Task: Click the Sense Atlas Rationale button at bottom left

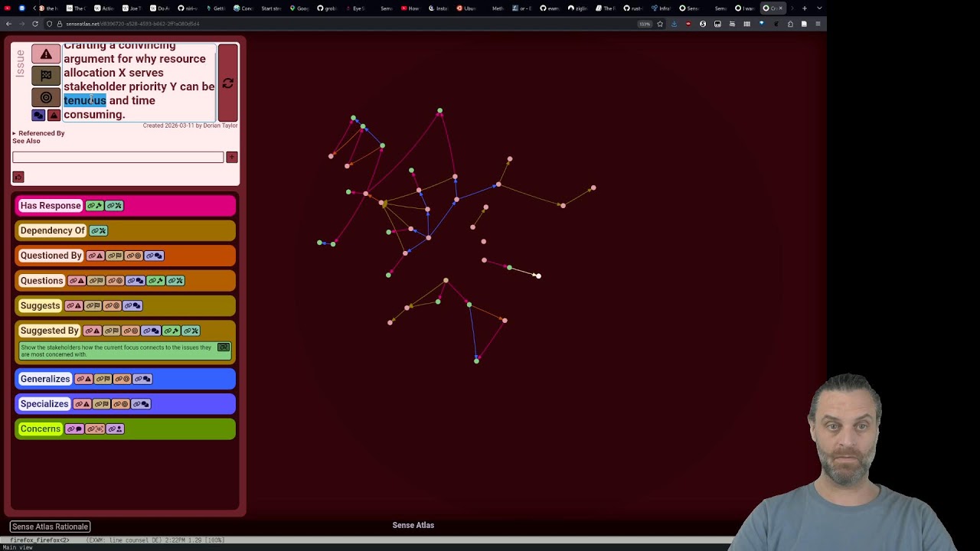Action: [50, 527]
